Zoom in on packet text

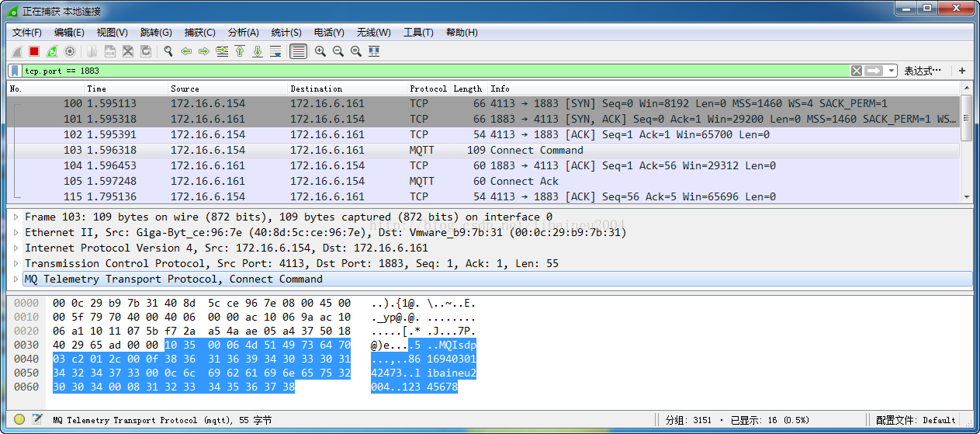320,51
